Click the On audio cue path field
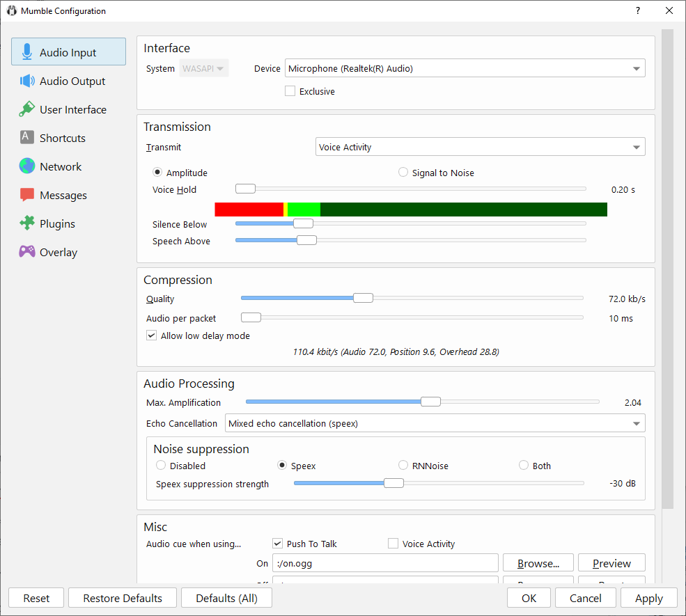 [385, 563]
